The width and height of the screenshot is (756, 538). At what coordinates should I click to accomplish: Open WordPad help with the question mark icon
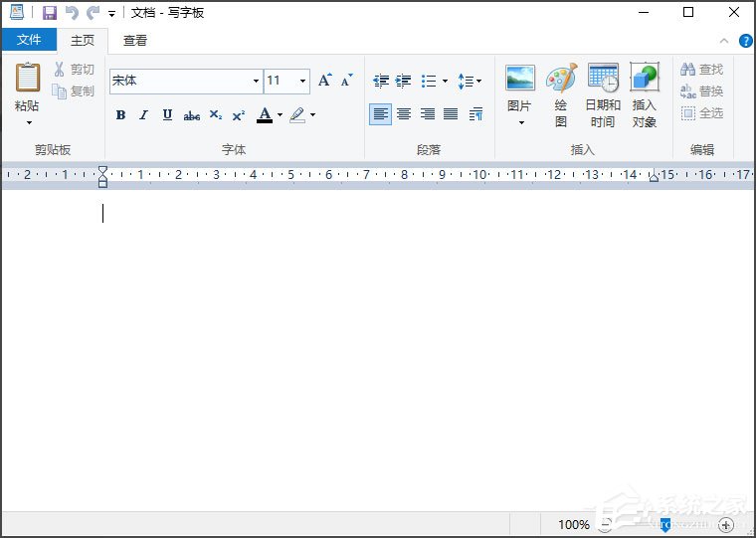pos(746,41)
